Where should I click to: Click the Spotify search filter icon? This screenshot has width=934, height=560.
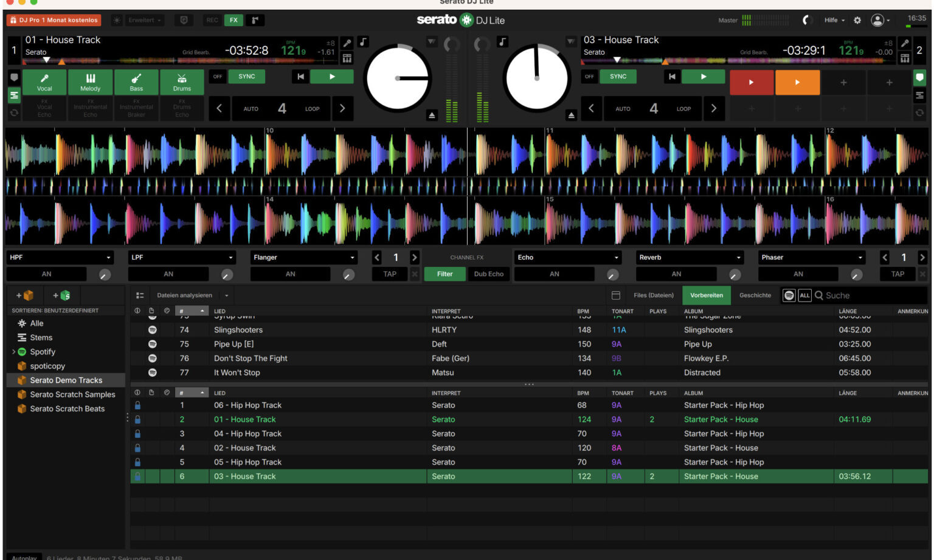[x=789, y=296]
